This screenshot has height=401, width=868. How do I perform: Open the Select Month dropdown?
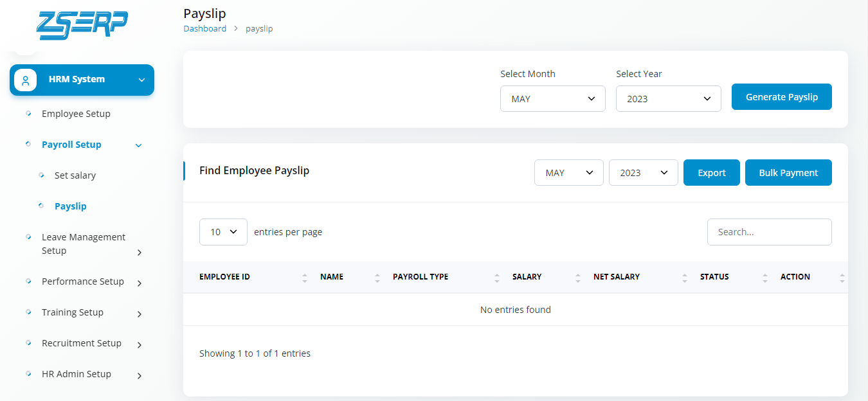click(553, 99)
